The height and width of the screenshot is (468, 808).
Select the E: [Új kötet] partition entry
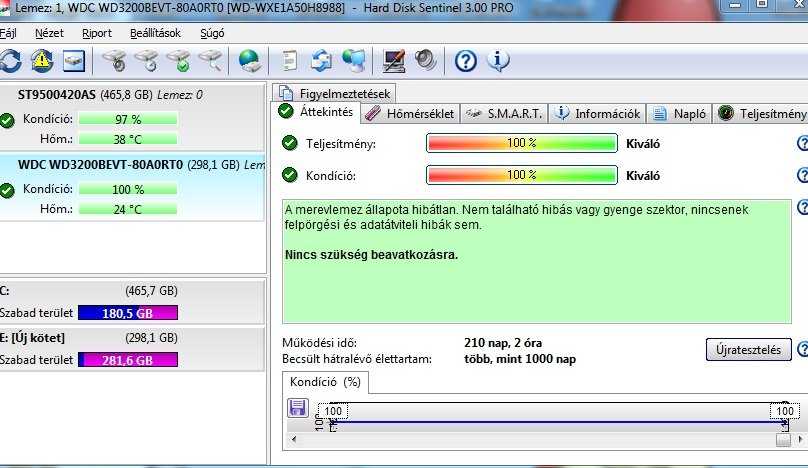pyautogui.click(x=132, y=349)
